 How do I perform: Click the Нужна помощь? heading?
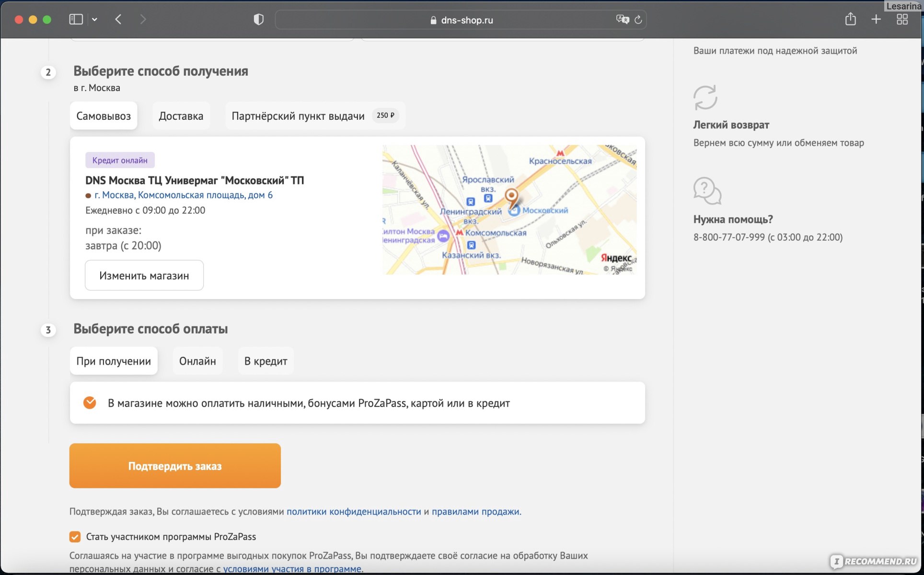pos(733,219)
